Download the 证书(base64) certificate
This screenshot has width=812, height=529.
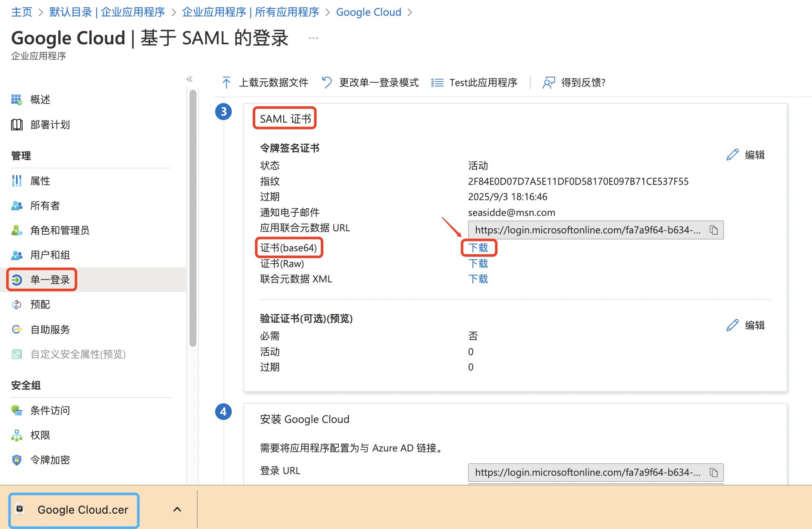(478, 248)
